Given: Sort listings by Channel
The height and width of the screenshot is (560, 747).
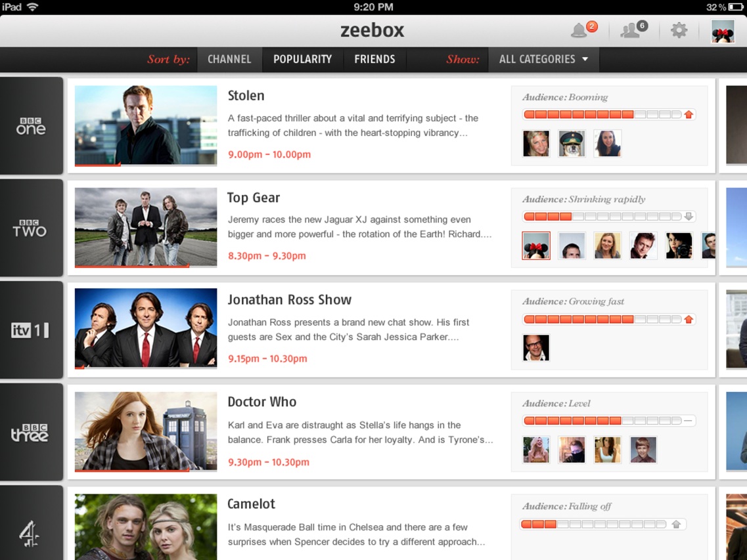Looking at the screenshot, I should 229,60.
